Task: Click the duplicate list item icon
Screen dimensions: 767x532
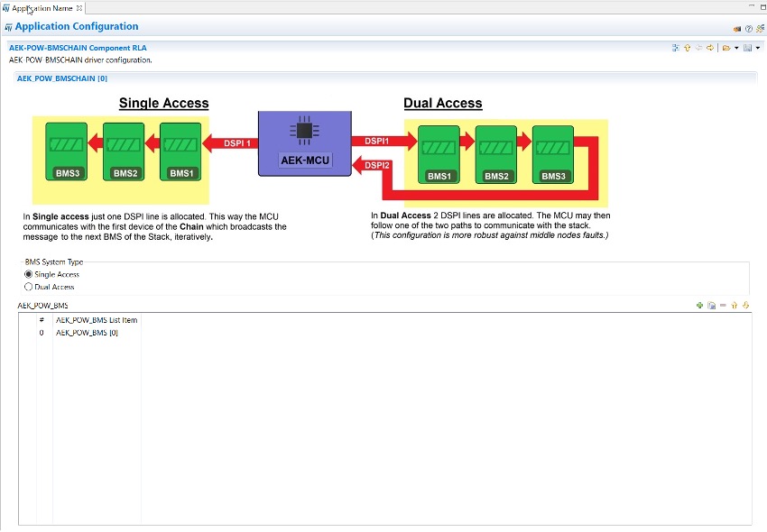Action: pyautogui.click(x=711, y=306)
